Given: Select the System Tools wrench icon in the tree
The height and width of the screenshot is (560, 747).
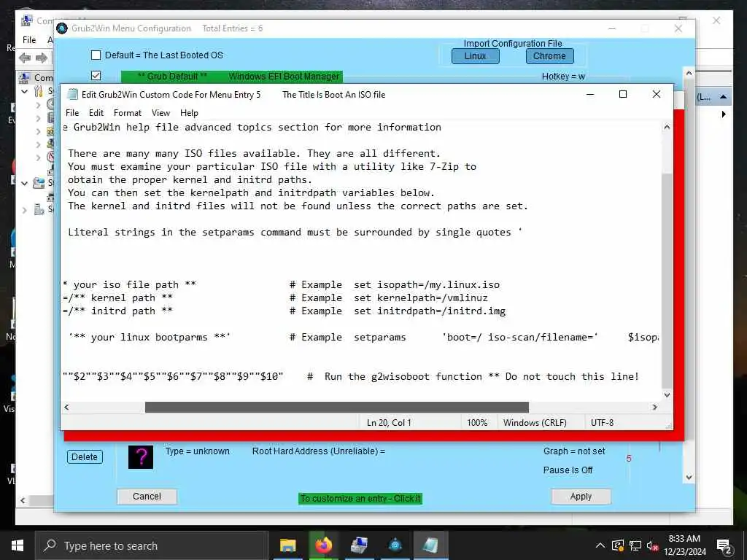Looking at the screenshot, I should tap(39, 91).
